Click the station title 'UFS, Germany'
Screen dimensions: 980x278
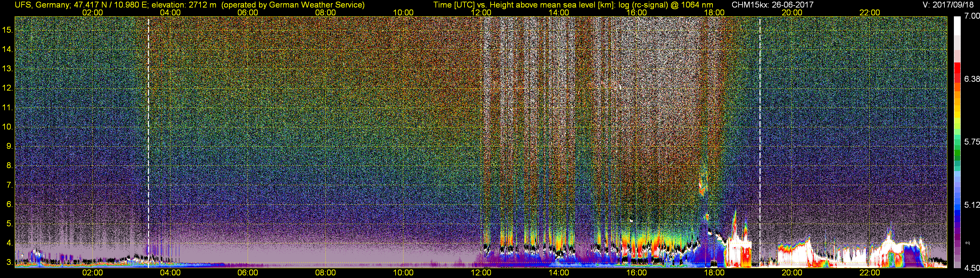(42, 5)
